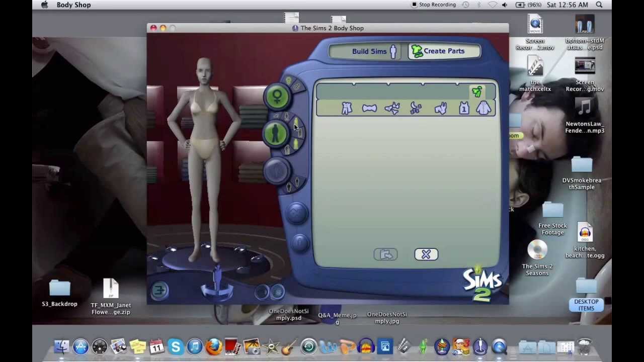Toggle the adult age silhouette button
The height and width of the screenshot is (362, 644).
click(x=275, y=133)
